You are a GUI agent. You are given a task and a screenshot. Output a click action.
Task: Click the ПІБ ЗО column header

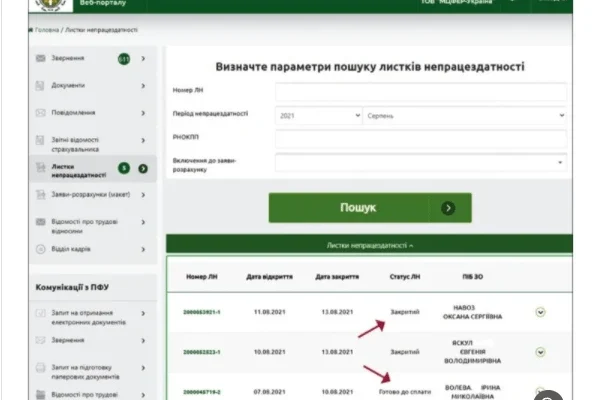coord(473,277)
